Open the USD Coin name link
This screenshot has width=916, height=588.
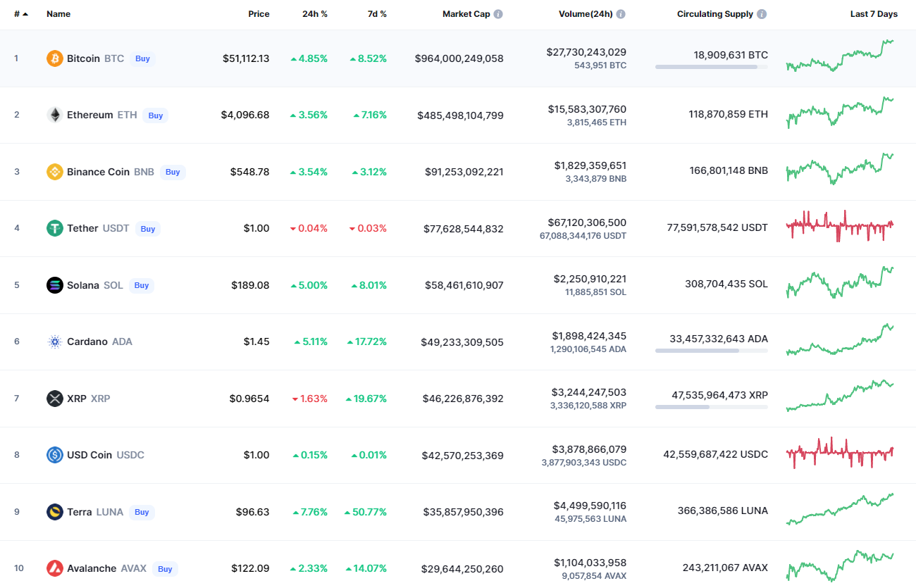point(89,455)
